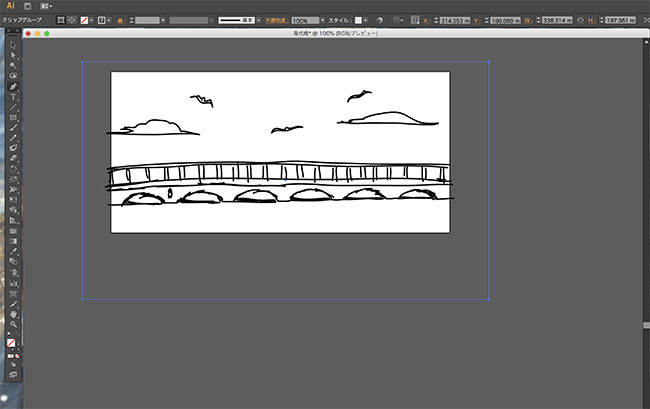The image size is (650, 409).
Task: Select the Pen tool
Action: pyautogui.click(x=13, y=86)
